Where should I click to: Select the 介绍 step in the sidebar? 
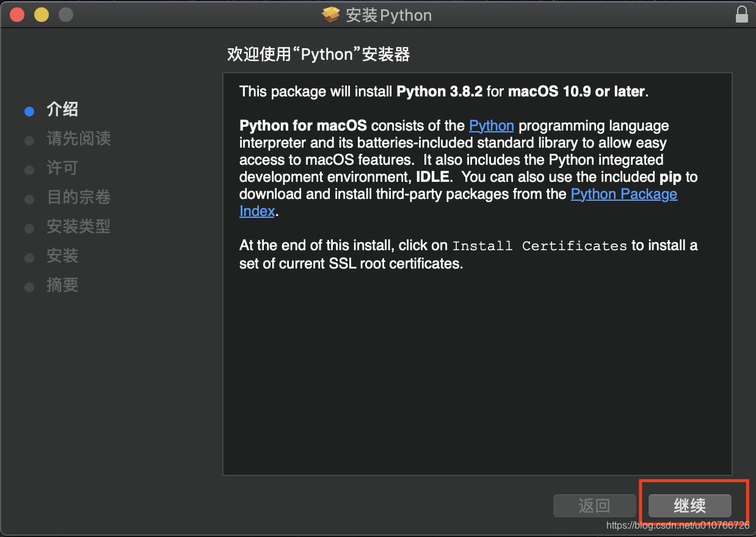pyautogui.click(x=62, y=110)
